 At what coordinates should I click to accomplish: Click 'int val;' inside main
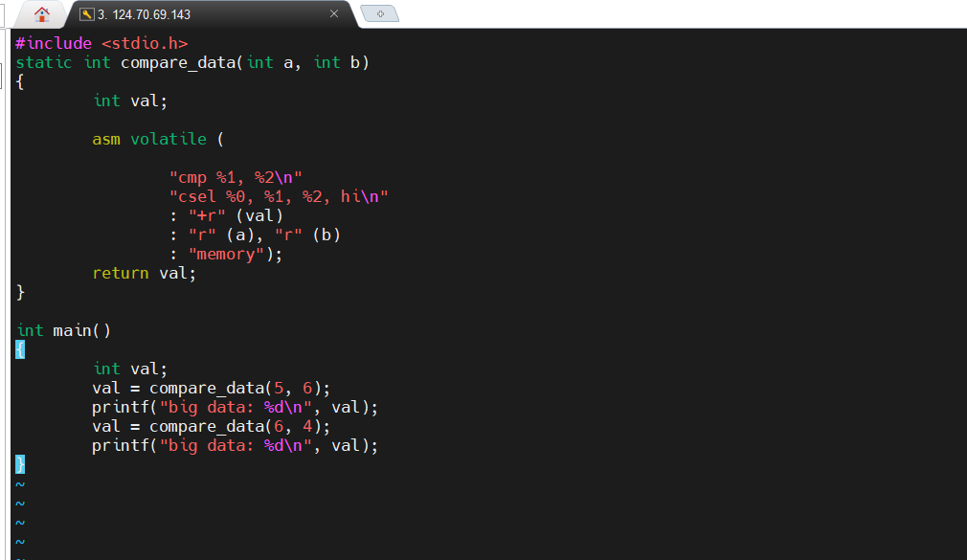[x=130, y=369]
